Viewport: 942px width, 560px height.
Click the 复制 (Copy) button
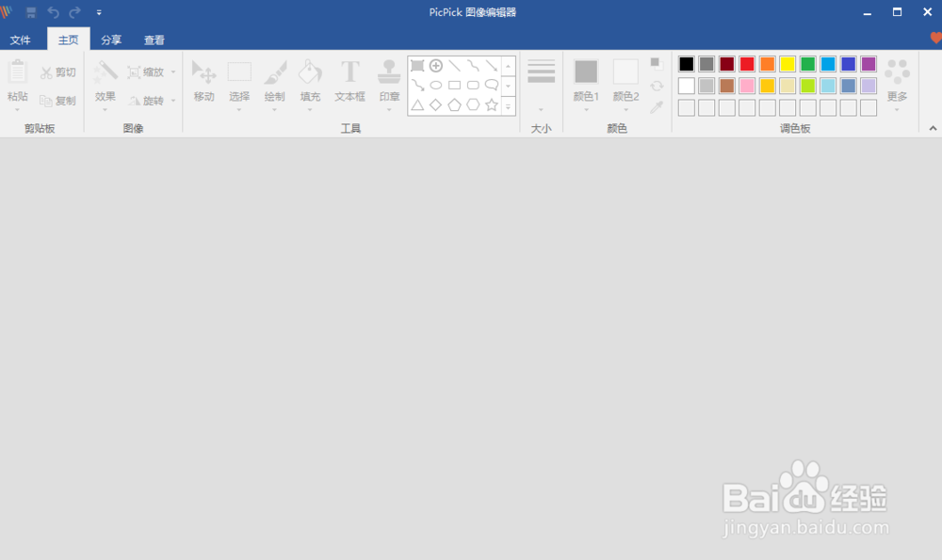(x=57, y=101)
